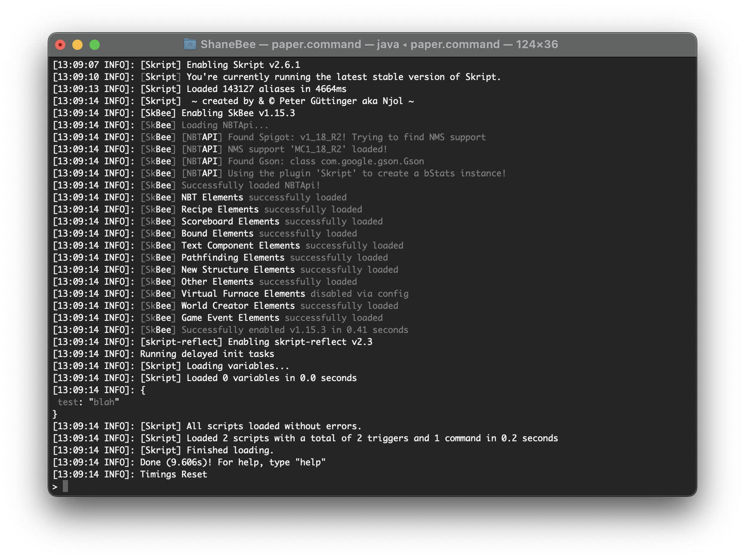The width and height of the screenshot is (745, 560).
Task: Click the 'Loaded 143127 aliases in 4664ms' line
Action: (200, 89)
